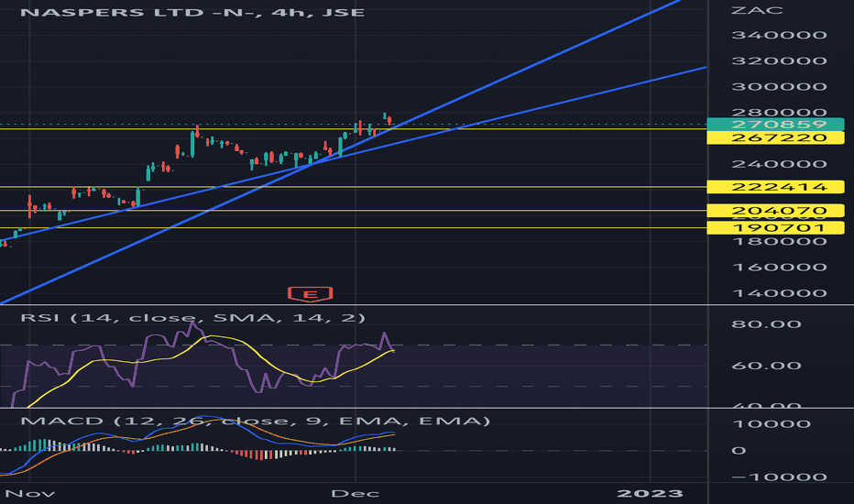854x504 pixels.
Task: Click the current price label 270859
Action: [x=775, y=125]
